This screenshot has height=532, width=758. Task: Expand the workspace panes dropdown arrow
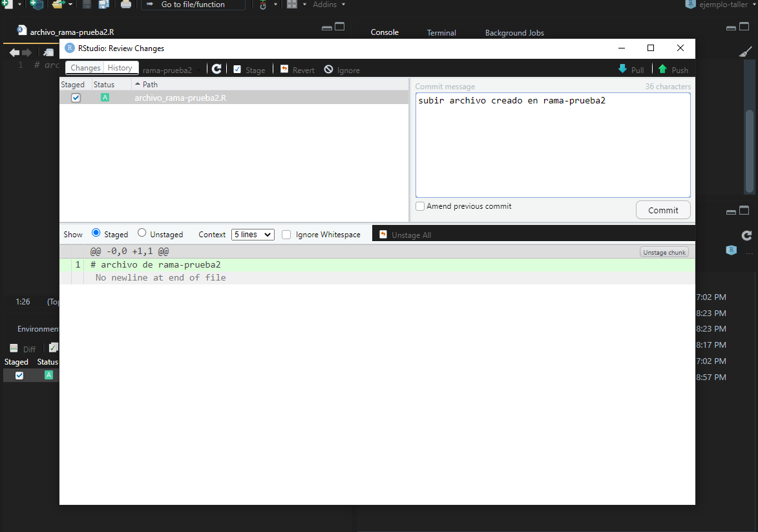(304, 5)
